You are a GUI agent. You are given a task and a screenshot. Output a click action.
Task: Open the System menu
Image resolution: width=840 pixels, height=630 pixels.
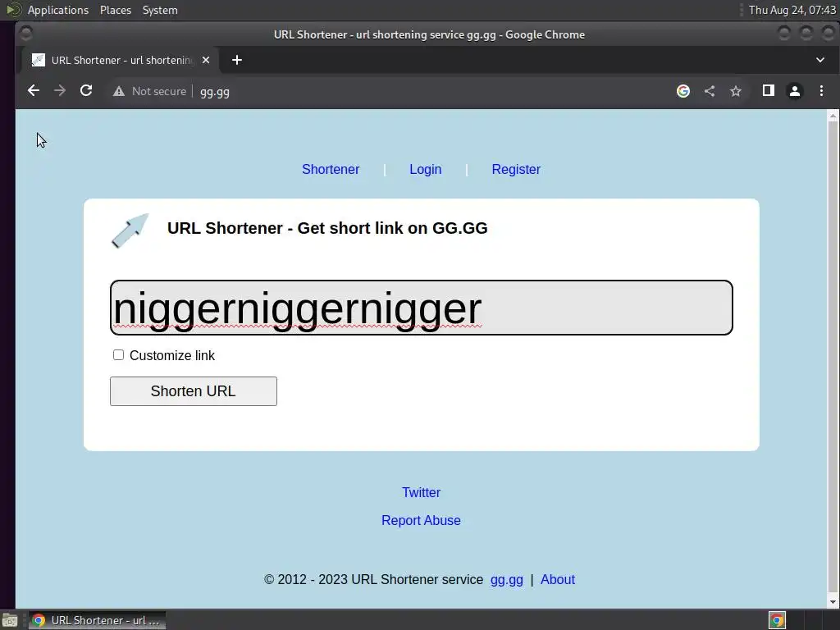point(160,10)
